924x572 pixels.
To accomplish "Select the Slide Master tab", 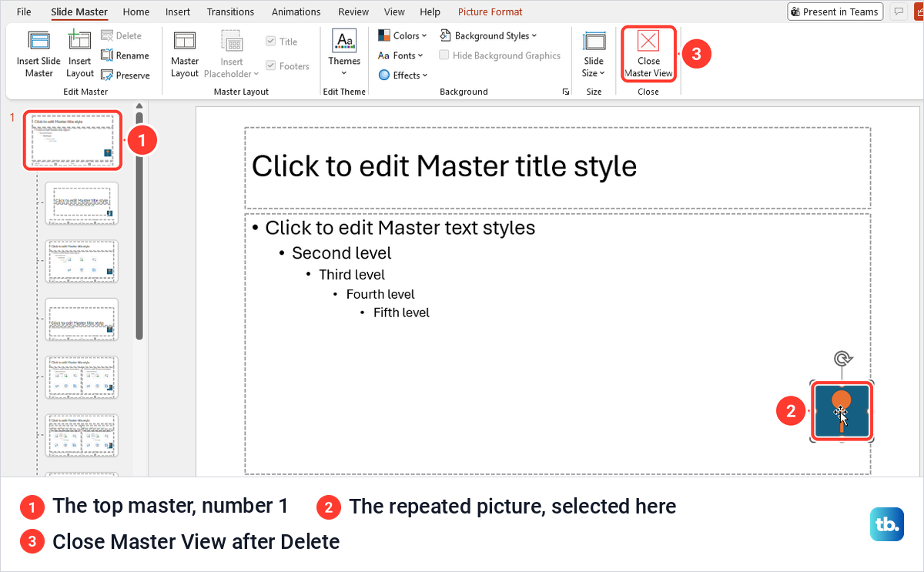I will point(79,12).
